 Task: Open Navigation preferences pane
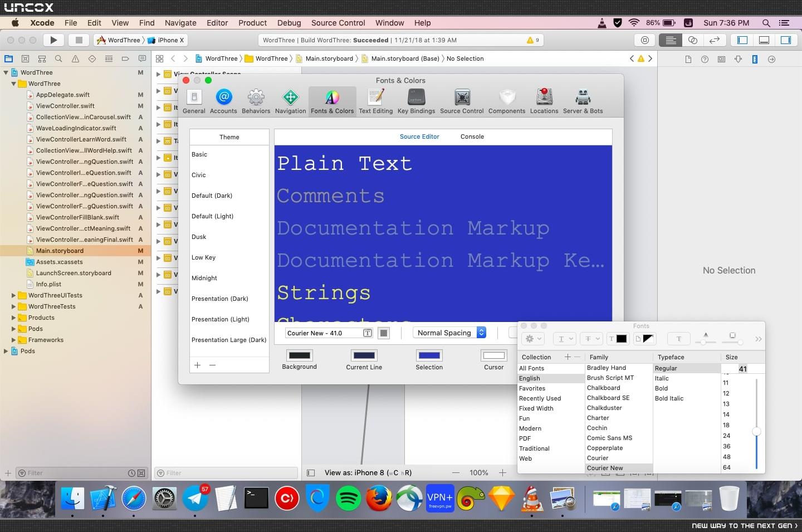[290, 101]
